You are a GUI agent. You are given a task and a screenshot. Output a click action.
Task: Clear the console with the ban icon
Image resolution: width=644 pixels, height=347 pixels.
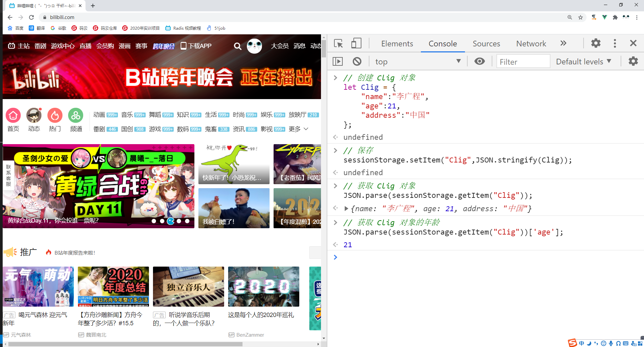coord(357,61)
